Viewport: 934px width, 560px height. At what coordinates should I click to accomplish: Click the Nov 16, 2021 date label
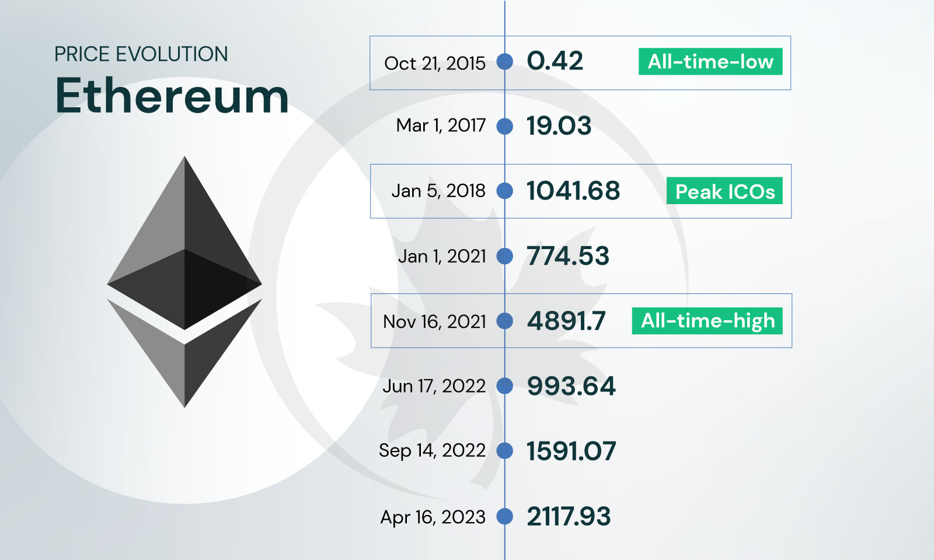(434, 321)
